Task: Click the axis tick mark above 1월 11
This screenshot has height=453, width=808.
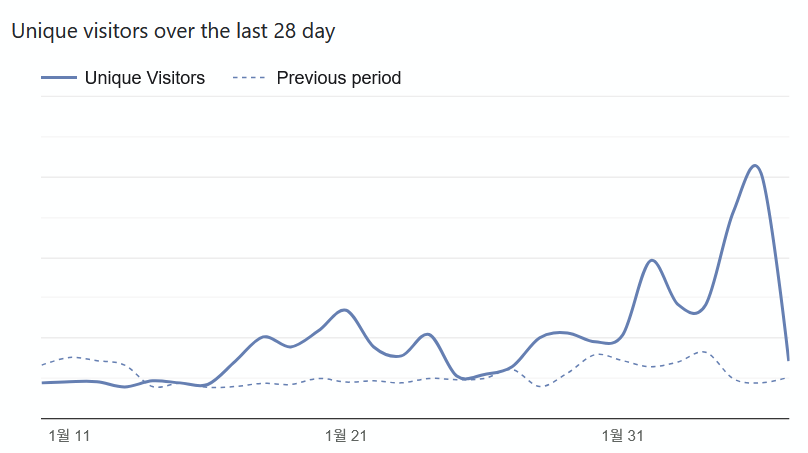Action: pos(69,421)
